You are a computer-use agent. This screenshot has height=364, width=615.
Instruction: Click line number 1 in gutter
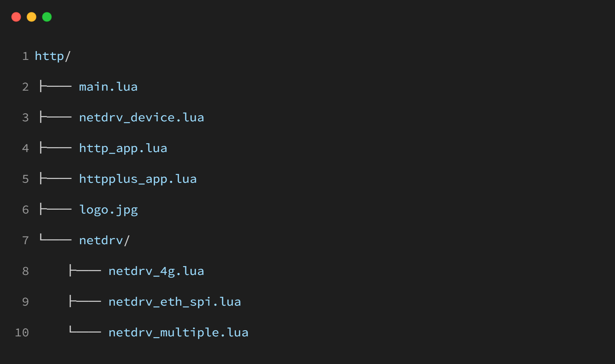point(25,56)
